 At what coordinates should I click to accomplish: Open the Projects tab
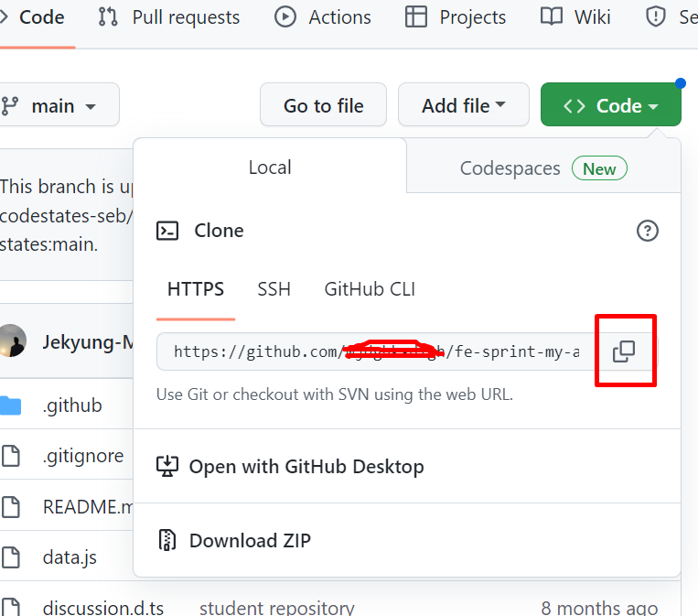pos(456,17)
